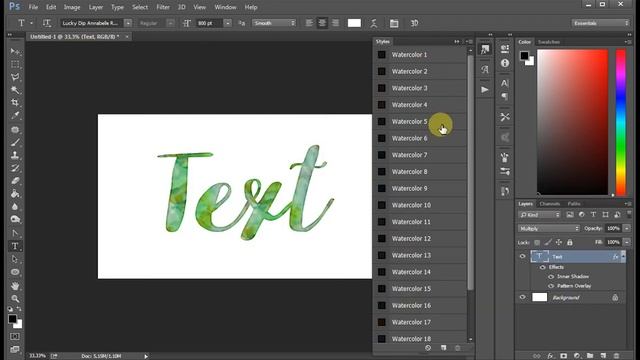The image size is (640, 360).
Task: Apply the Watercolor 17 style
Action: (x=420, y=322)
